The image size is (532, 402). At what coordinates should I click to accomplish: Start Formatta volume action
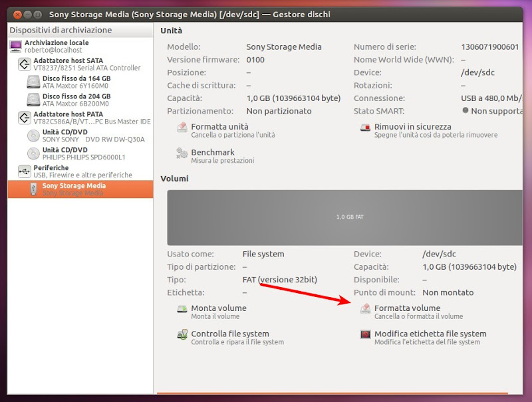[411, 312]
